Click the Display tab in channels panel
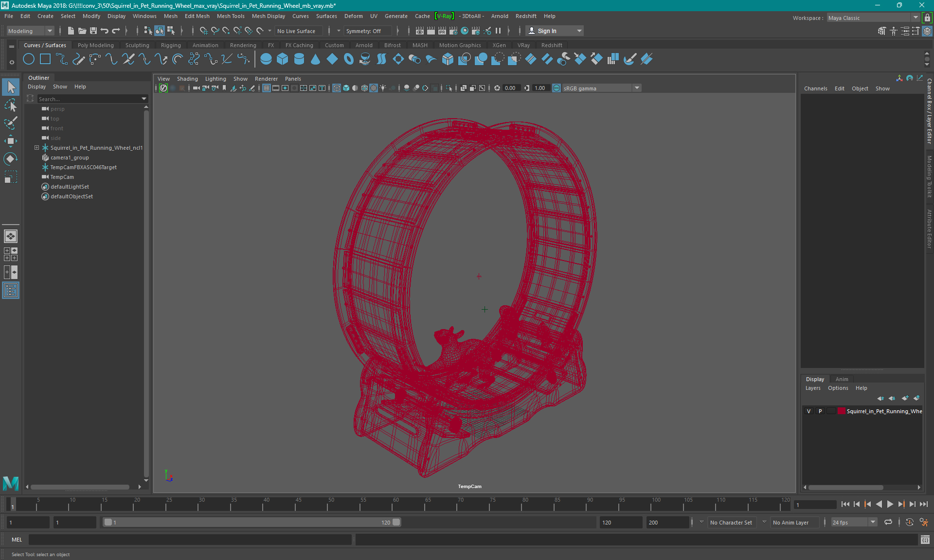The height and width of the screenshot is (560, 934). [x=815, y=378]
